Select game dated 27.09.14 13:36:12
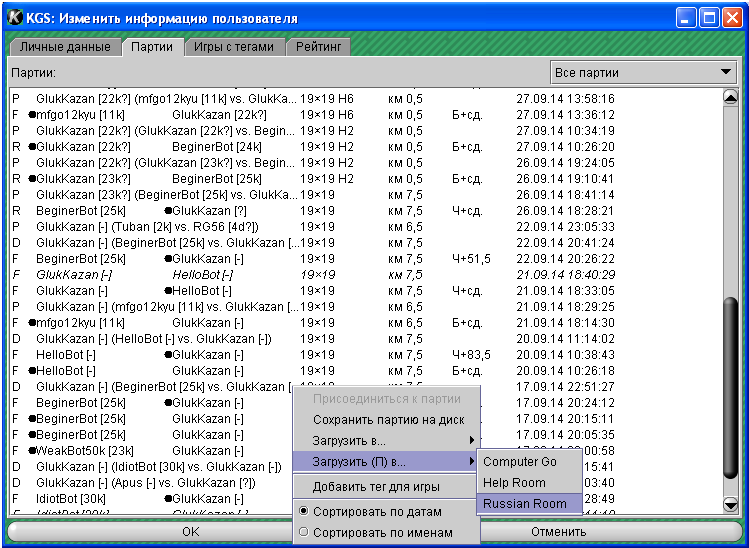Viewport: 749px width, 548px height. (x=365, y=115)
